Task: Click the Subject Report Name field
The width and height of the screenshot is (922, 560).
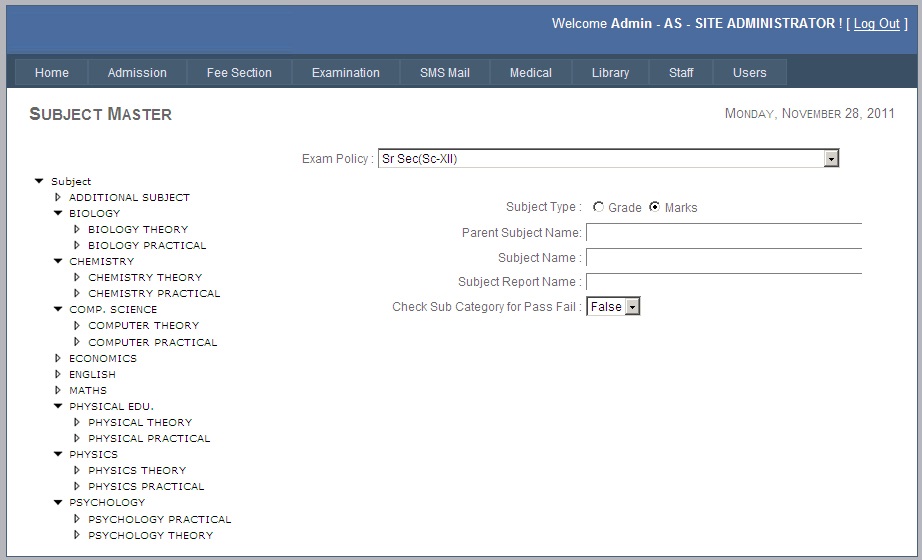Action: [723, 282]
